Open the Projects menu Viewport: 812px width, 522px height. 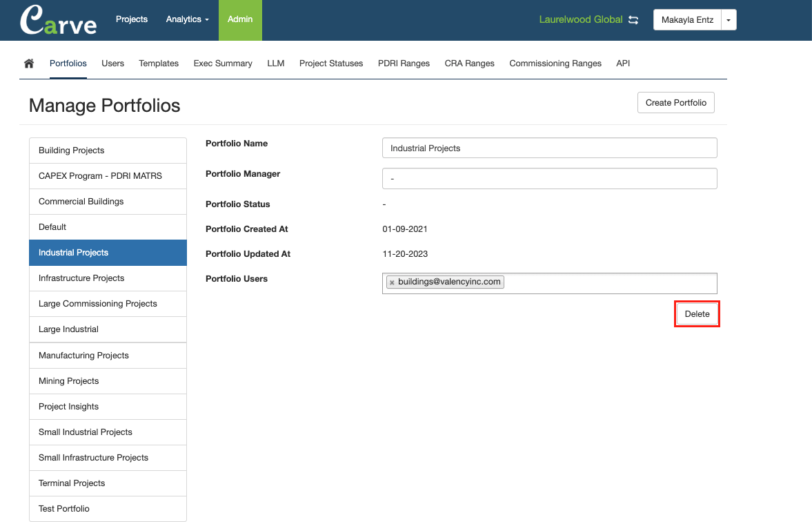click(x=132, y=19)
